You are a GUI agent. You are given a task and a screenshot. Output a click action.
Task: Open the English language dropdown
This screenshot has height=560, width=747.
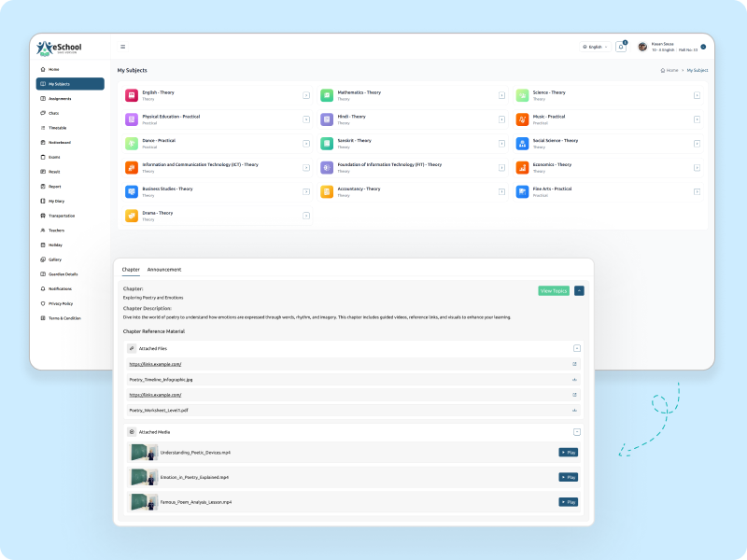pos(595,47)
